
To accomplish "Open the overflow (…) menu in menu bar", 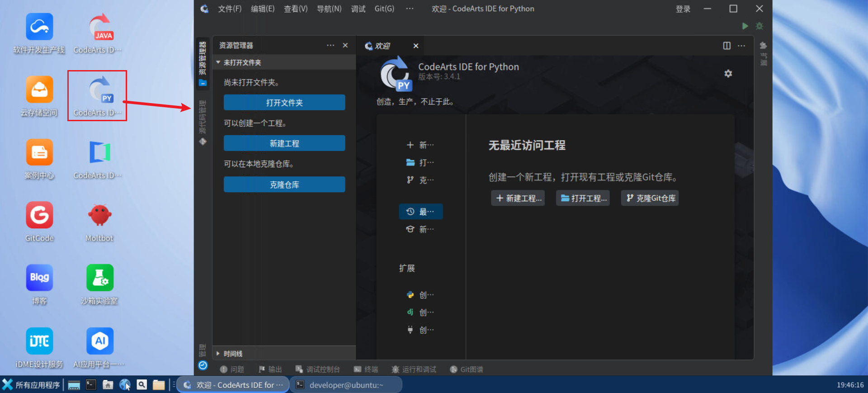I will pos(410,9).
